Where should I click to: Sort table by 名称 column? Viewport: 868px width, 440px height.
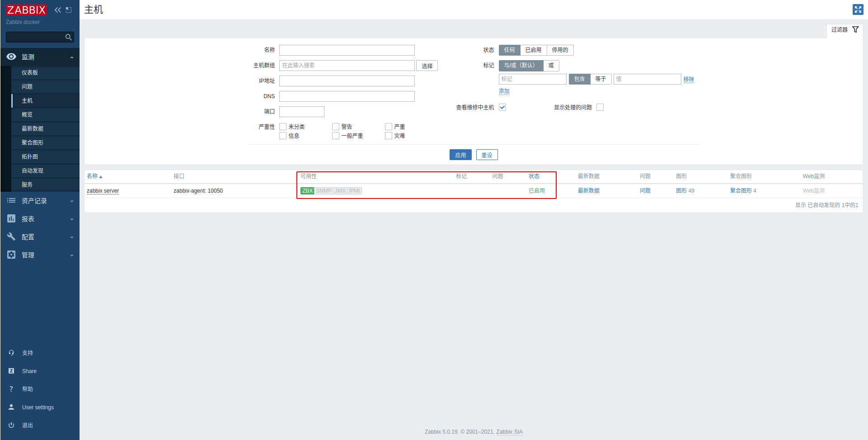[x=94, y=176]
